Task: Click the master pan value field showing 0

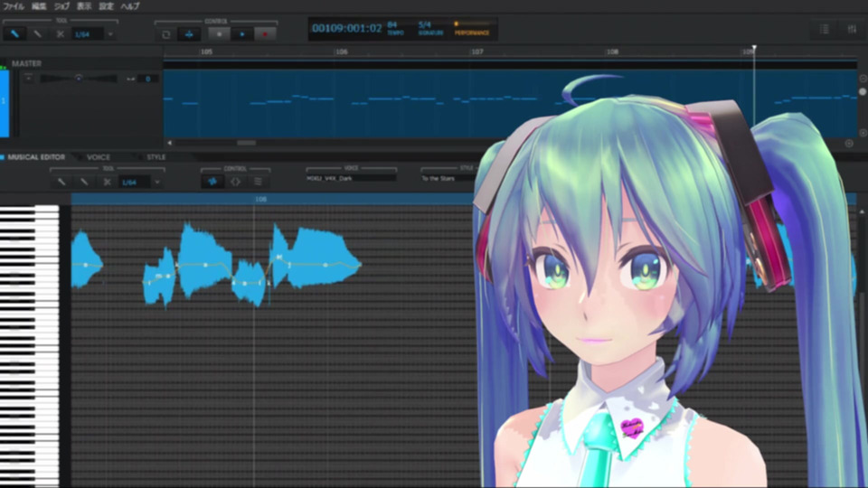Action: [147, 79]
